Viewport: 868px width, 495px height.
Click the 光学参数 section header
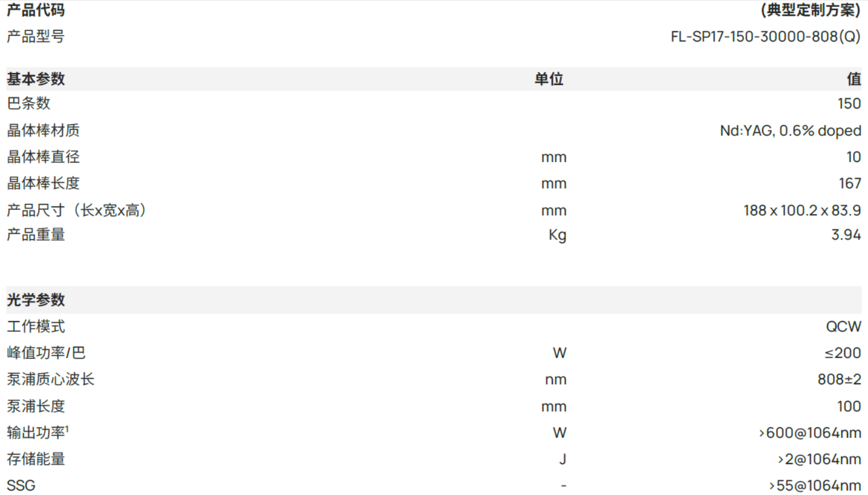pos(36,300)
